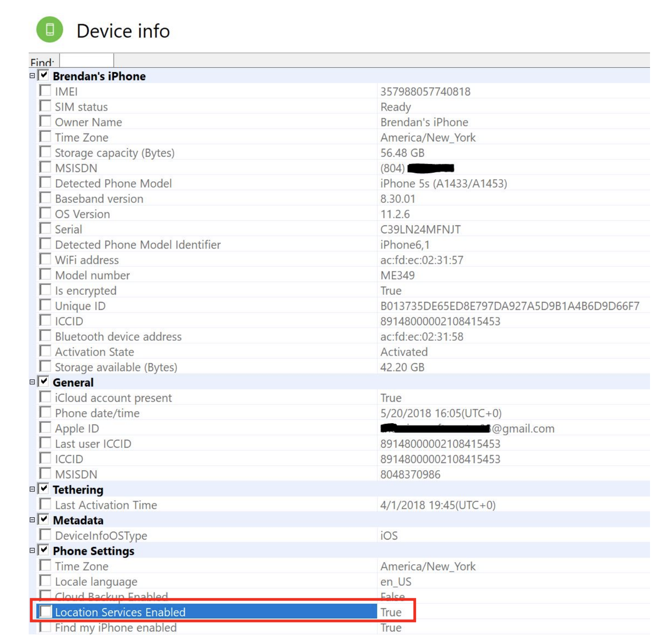Select the Brendan's iPhone group header
672x644 pixels.
tap(99, 76)
